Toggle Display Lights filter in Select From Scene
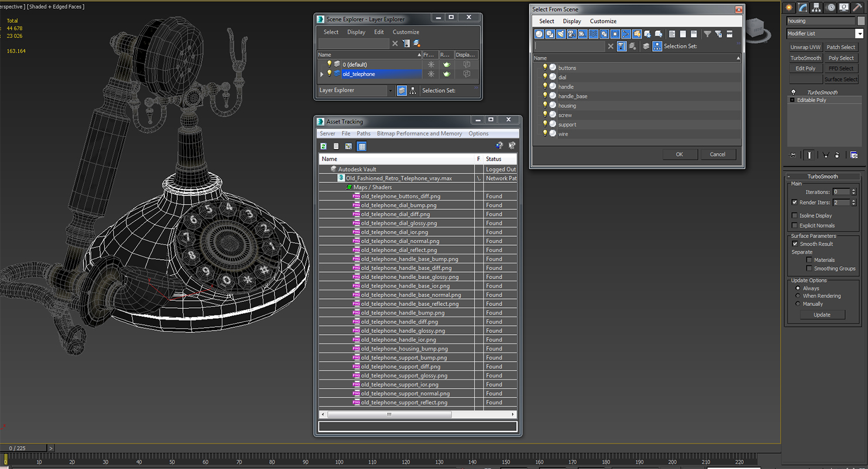Screen dimensions: 868x469 pos(561,34)
